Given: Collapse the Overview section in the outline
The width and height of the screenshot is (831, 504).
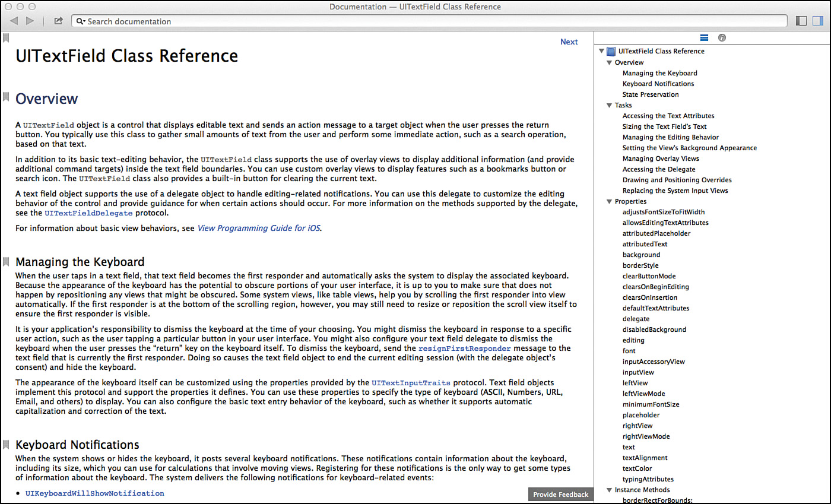Looking at the screenshot, I should click(609, 62).
